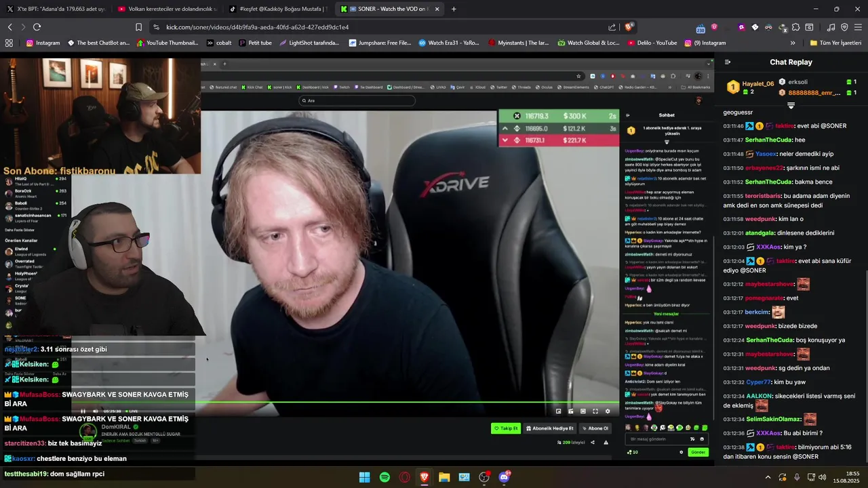Click the video settings gear icon
Image resolution: width=868 pixels, height=488 pixels.
(x=607, y=411)
